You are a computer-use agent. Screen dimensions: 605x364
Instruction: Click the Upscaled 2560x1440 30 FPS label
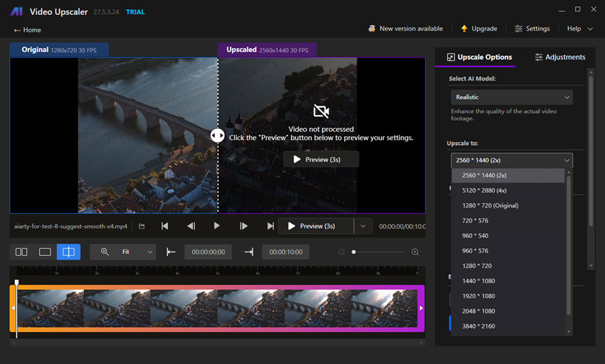coord(268,50)
